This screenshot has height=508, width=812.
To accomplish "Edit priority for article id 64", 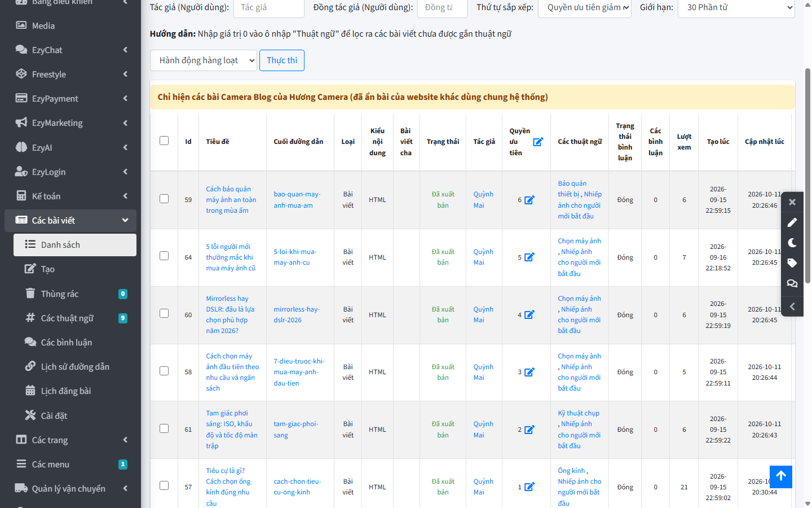I will tap(529, 257).
